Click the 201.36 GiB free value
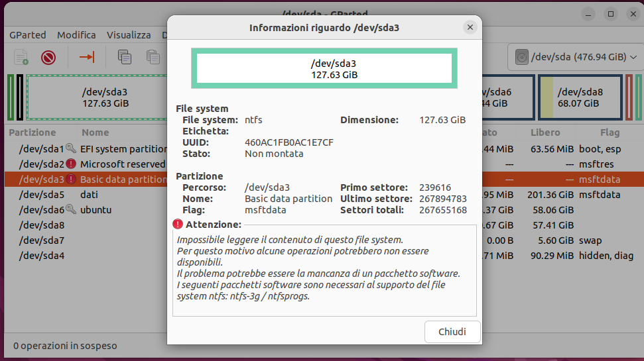The width and height of the screenshot is (644, 361). click(550, 195)
